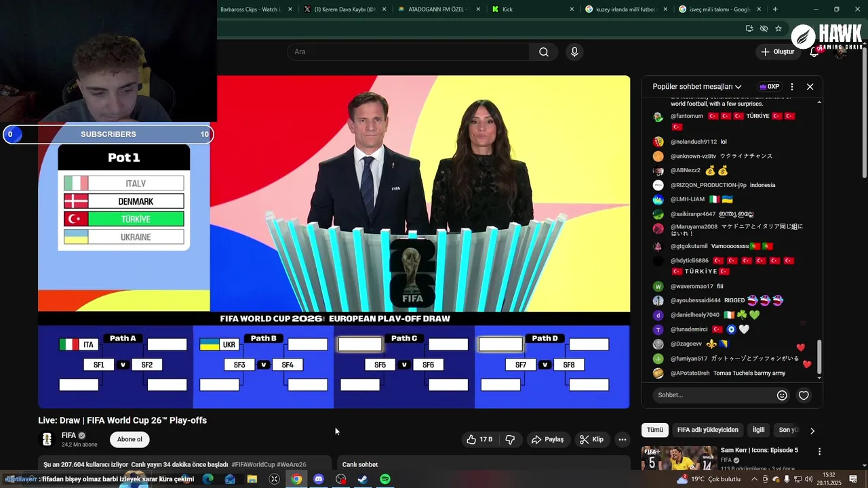Click the #FIFAWorldCup hashtag link
868x488 pixels.
point(253,465)
